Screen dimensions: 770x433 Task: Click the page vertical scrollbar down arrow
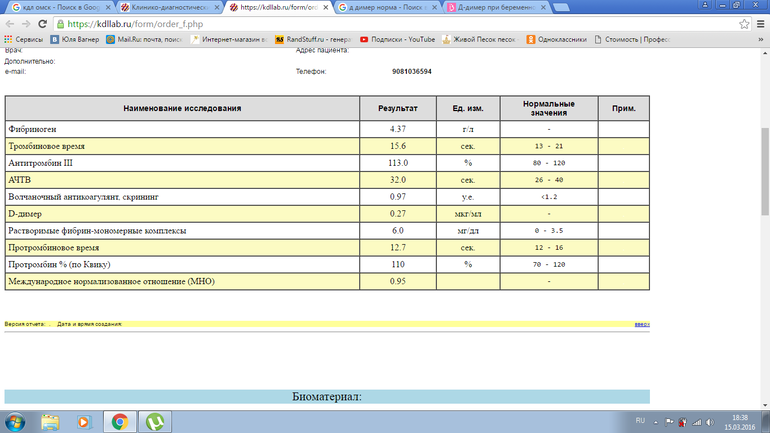[764, 404]
